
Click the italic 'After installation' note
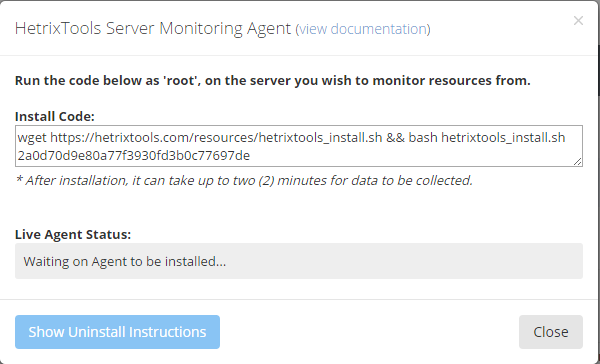pos(244,180)
